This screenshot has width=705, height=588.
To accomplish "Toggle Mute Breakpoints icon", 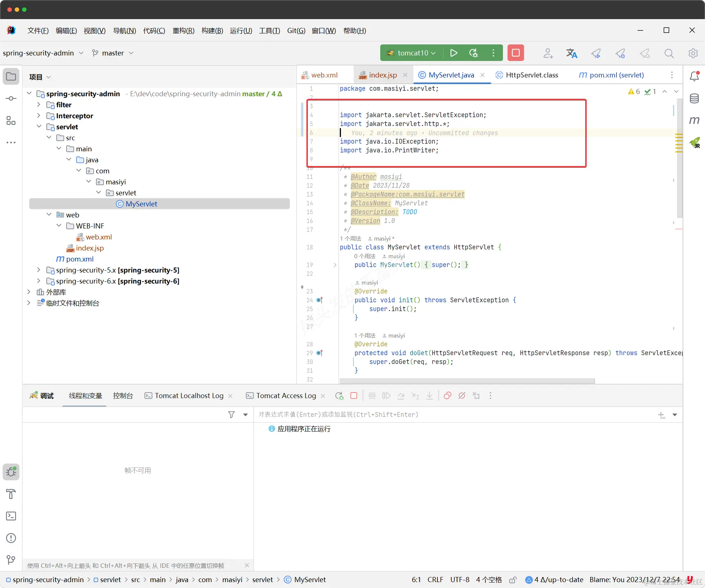I will point(462,396).
